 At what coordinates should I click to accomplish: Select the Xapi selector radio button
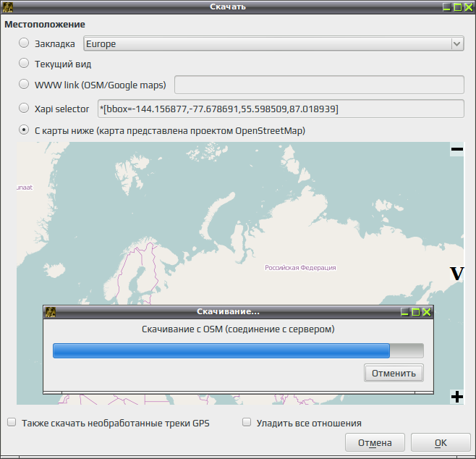(24, 108)
